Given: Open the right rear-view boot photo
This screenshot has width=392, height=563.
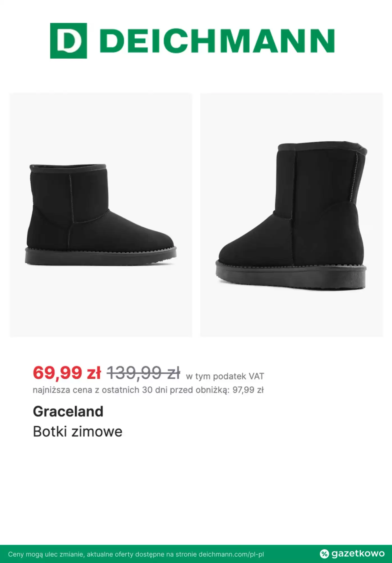Looking at the screenshot, I should point(292,215).
